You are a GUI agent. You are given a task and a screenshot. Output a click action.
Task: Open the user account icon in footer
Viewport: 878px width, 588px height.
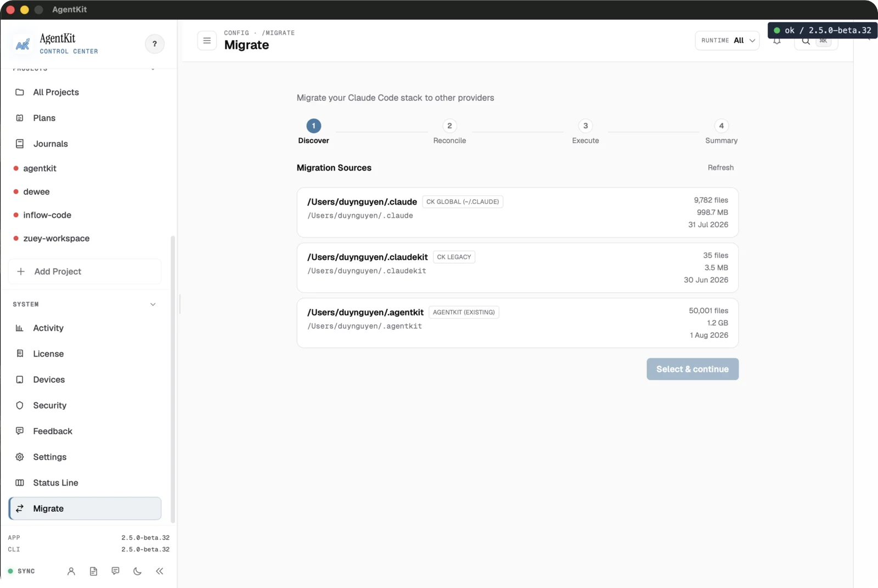[x=71, y=571]
